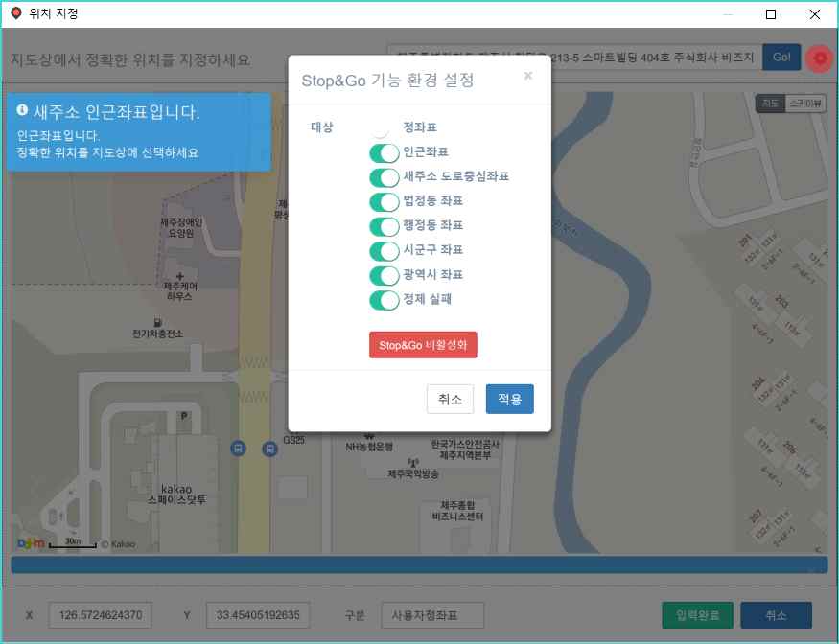Image resolution: width=839 pixels, height=644 pixels.
Task: Apply settings with the 적용 button
Action: (509, 399)
